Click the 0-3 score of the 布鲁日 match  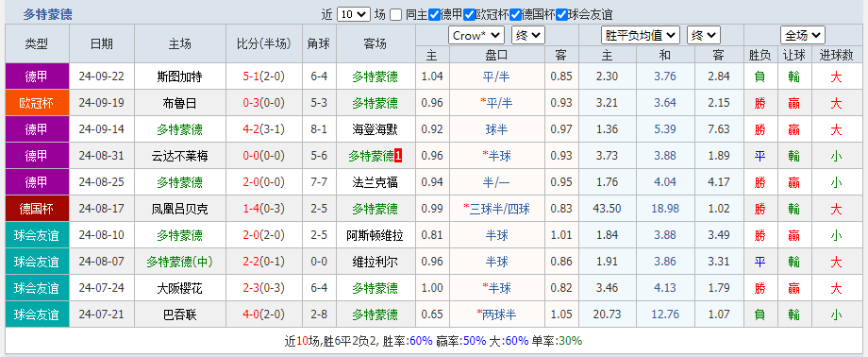pos(251,103)
